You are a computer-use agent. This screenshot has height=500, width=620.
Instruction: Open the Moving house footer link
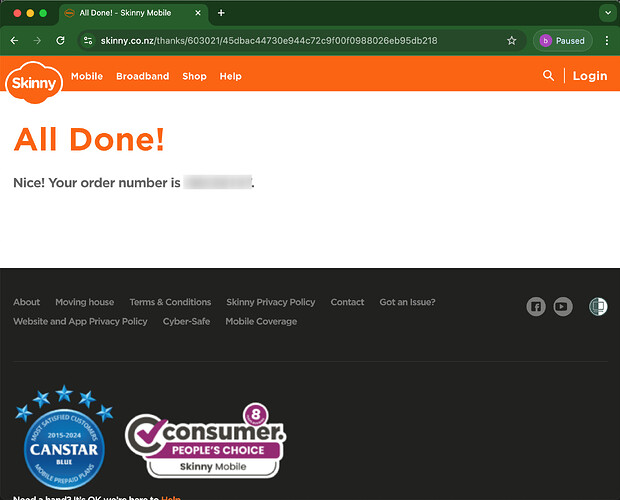tap(85, 302)
